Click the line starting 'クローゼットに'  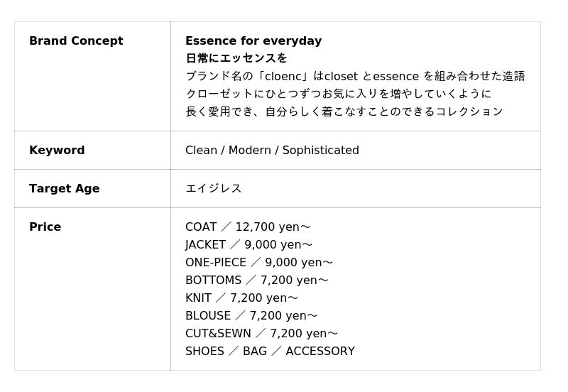[x=338, y=94]
